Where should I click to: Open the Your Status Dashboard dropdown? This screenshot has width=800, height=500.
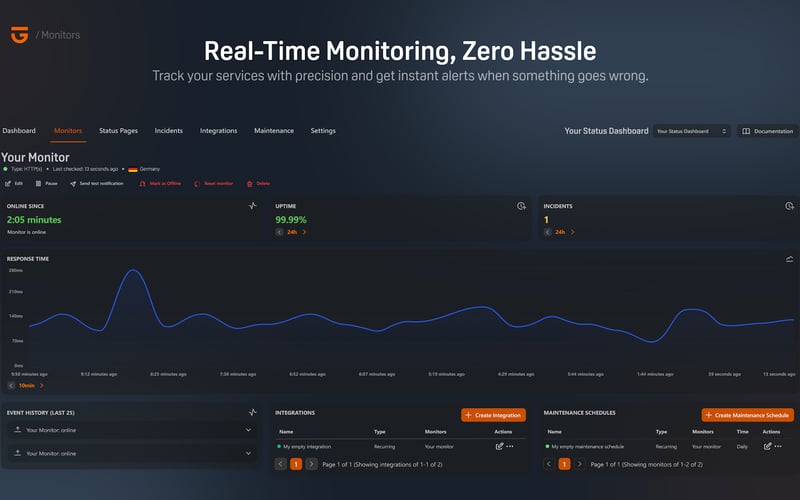click(x=691, y=131)
